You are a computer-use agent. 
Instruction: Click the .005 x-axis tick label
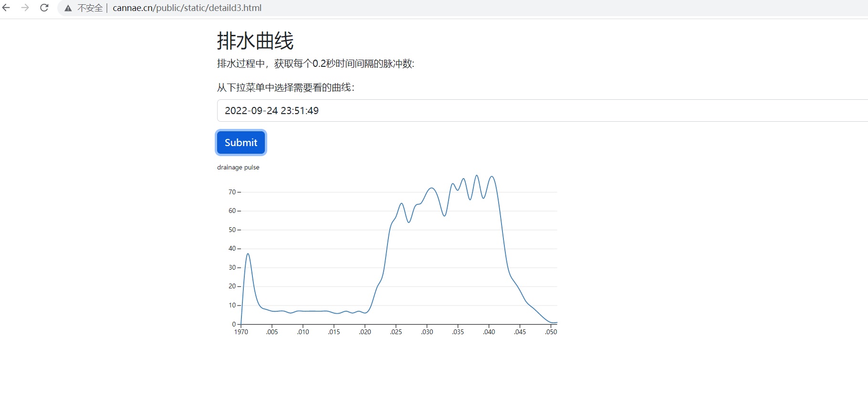pos(272,332)
